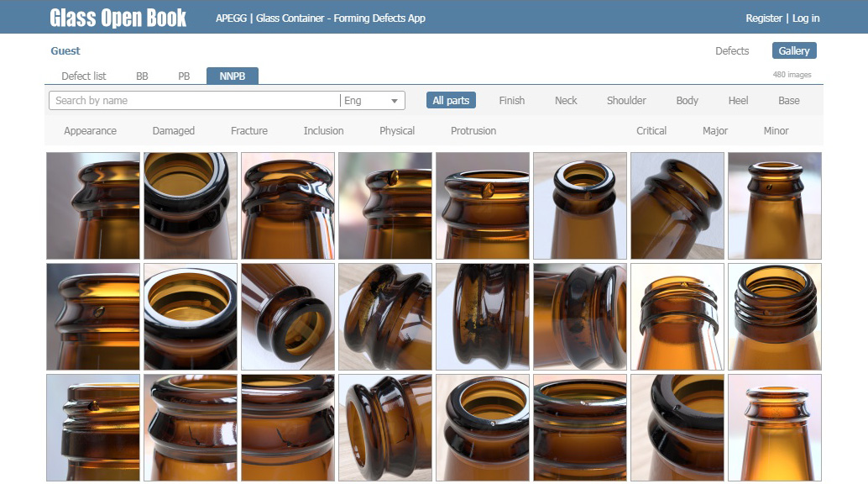
Task: Filter gallery by Finish defects
Action: click(x=512, y=100)
